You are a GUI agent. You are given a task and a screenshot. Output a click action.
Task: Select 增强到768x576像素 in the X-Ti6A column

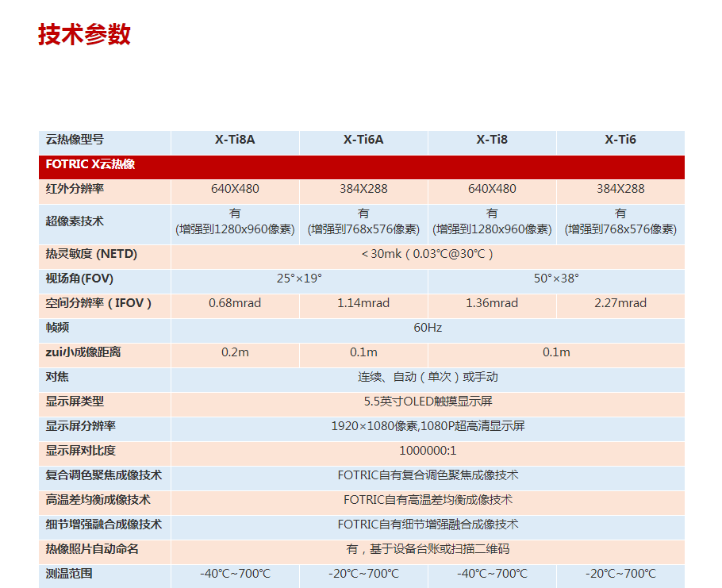point(363,229)
